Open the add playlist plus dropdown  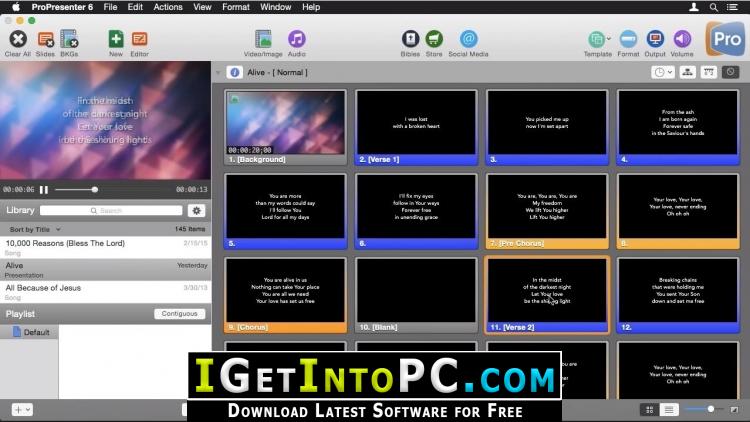pos(22,410)
